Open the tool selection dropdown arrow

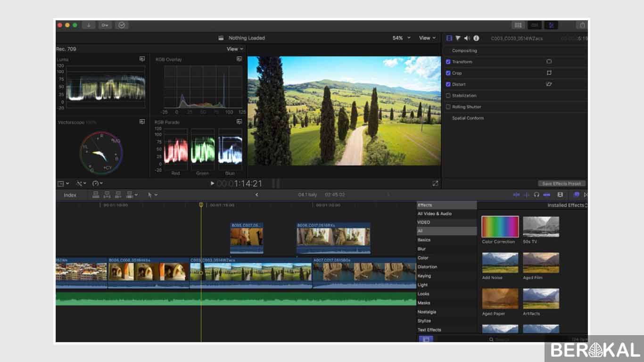click(156, 194)
